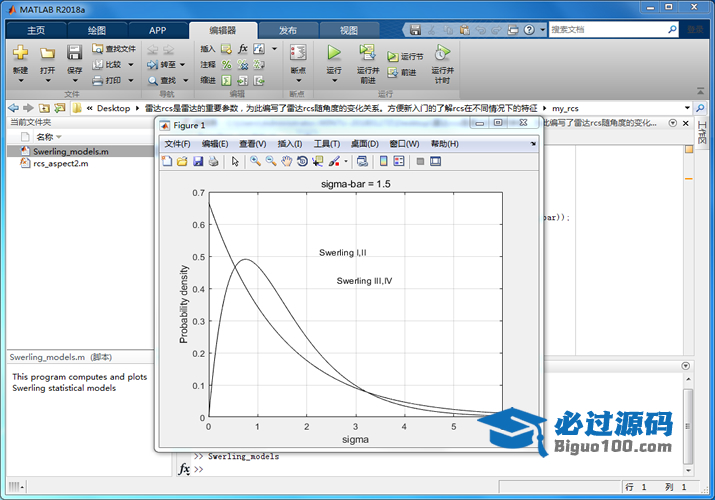Image resolution: width=715 pixels, height=500 pixels.
Task: Toggle the Insert Legend icon
Action: pyautogui.click(x=399, y=161)
